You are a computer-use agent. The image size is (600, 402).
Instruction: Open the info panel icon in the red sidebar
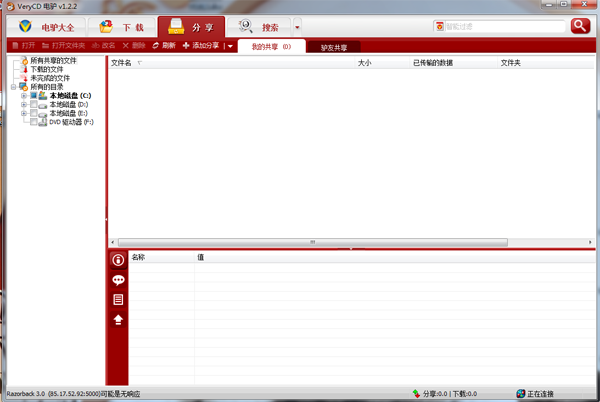tap(119, 261)
